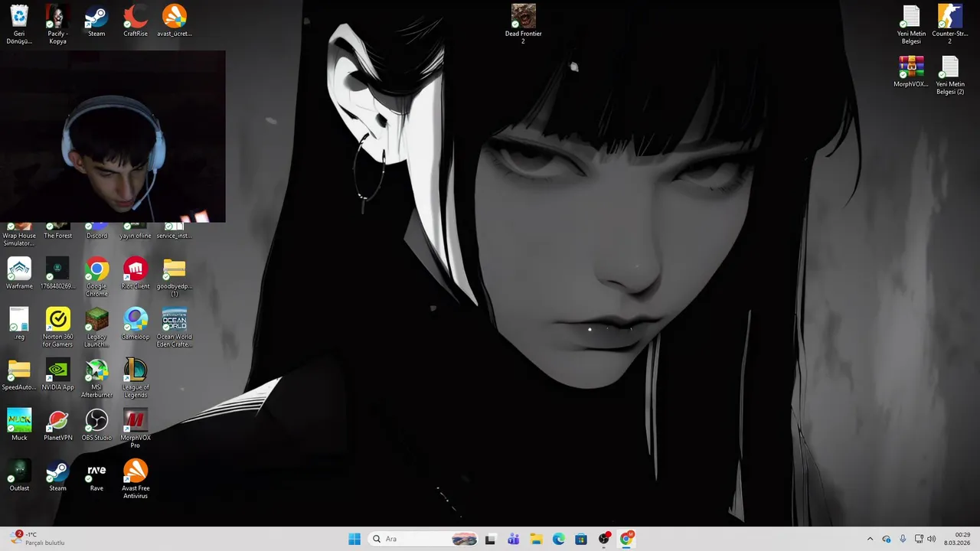Click the microphone tray icon

[x=903, y=539]
